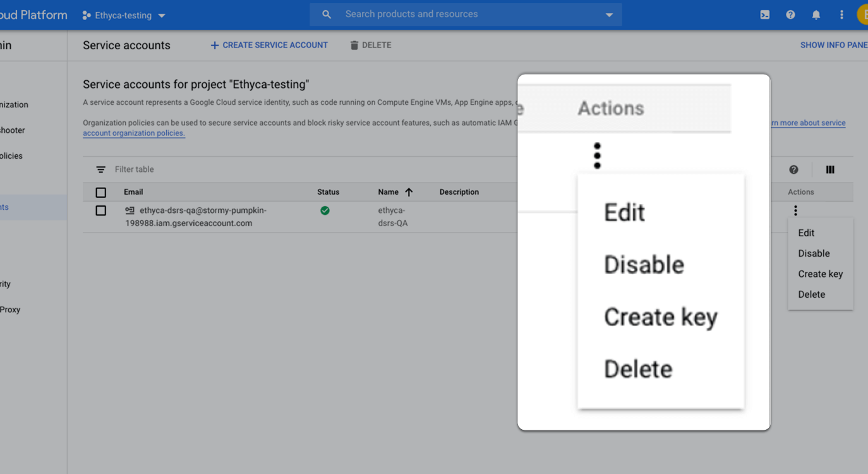The height and width of the screenshot is (474, 868).
Task: Open Cloud Shell terminal icon
Action: pyautogui.click(x=764, y=15)
